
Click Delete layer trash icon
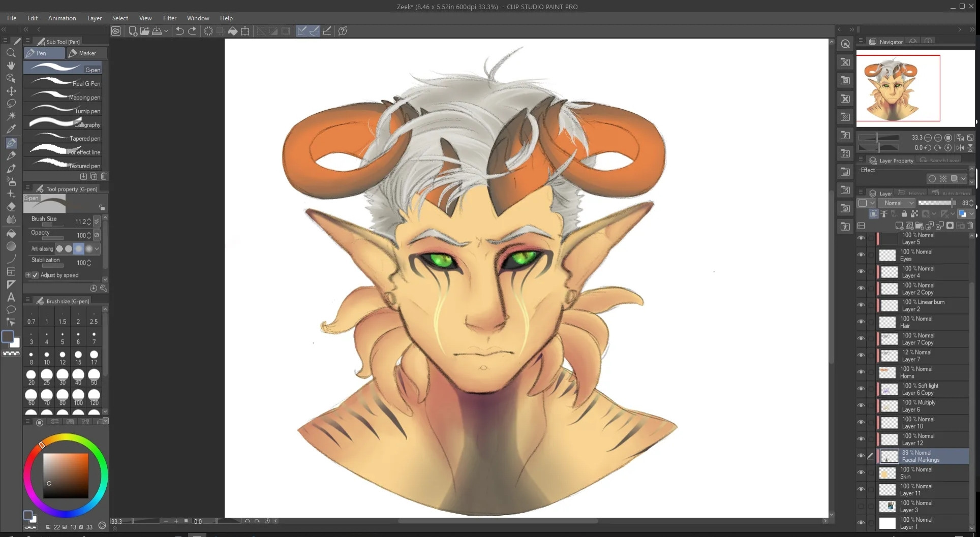(x=970, y=226)
